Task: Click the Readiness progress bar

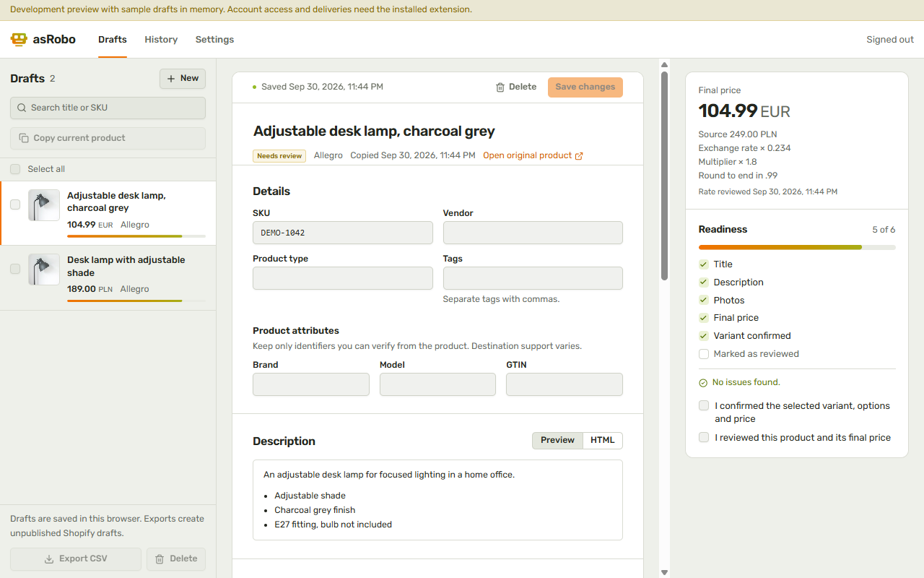Action: click(797, 248)
